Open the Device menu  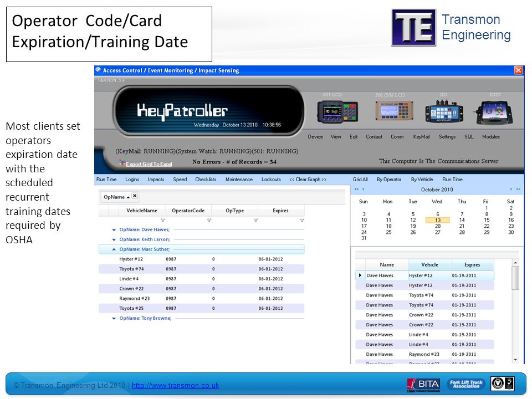[315, 137]
